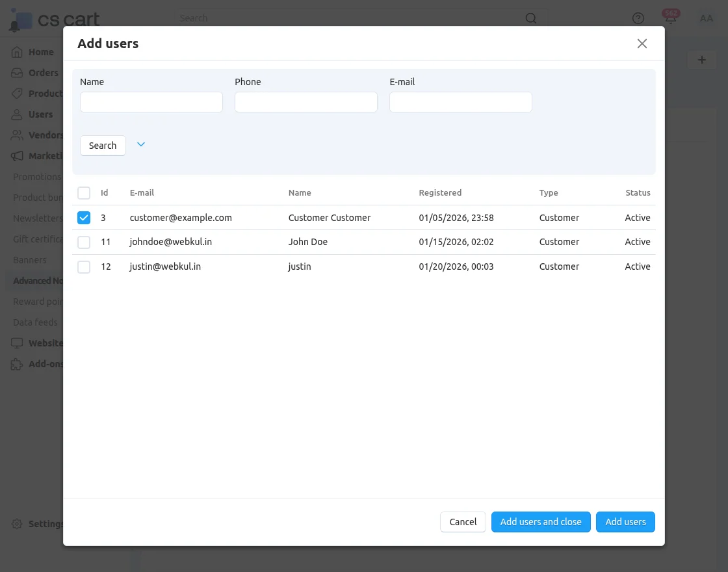Click the plus add button icon

702,60
